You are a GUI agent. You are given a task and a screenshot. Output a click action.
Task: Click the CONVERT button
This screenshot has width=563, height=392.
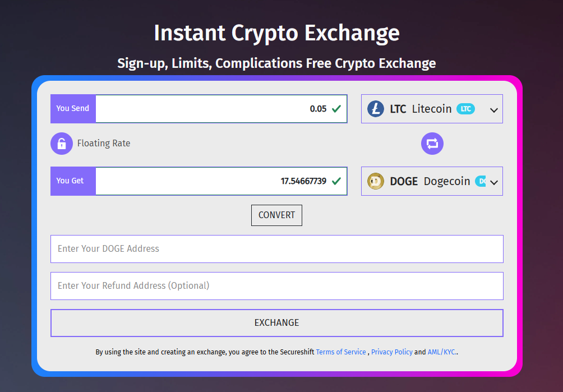(276, 215)
